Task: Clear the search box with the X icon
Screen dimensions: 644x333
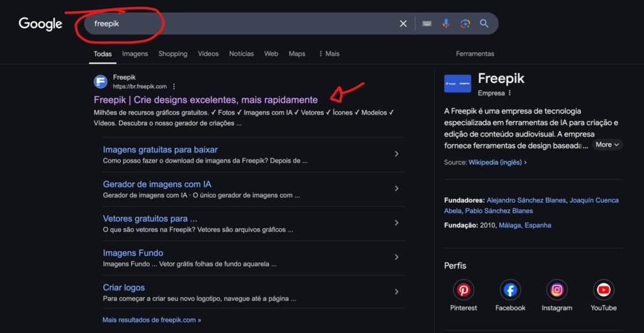Action: [x=403, y=24]
